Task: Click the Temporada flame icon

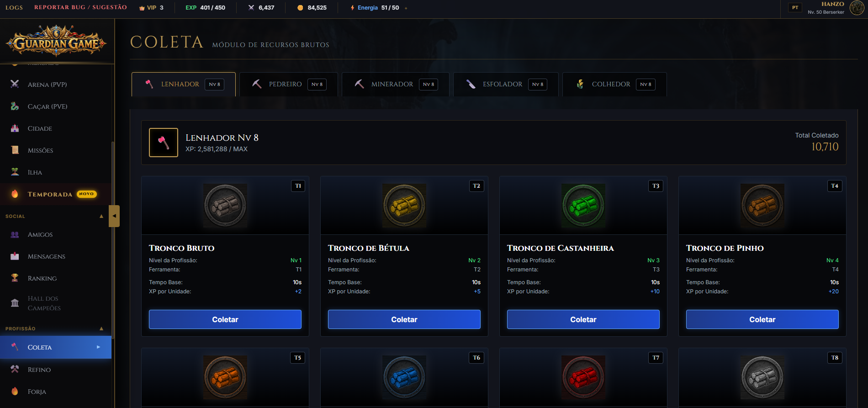Action: (15, 194)
